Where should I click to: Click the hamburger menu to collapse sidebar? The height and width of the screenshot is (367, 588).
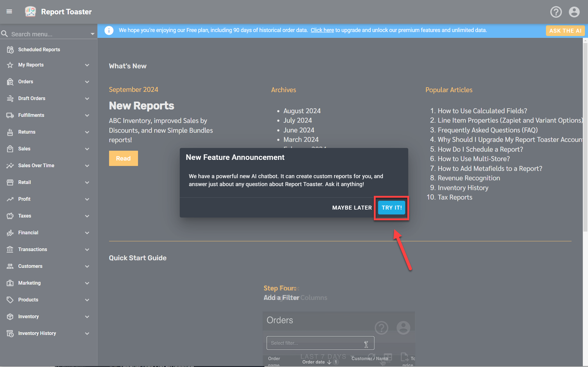pos(9,11)
